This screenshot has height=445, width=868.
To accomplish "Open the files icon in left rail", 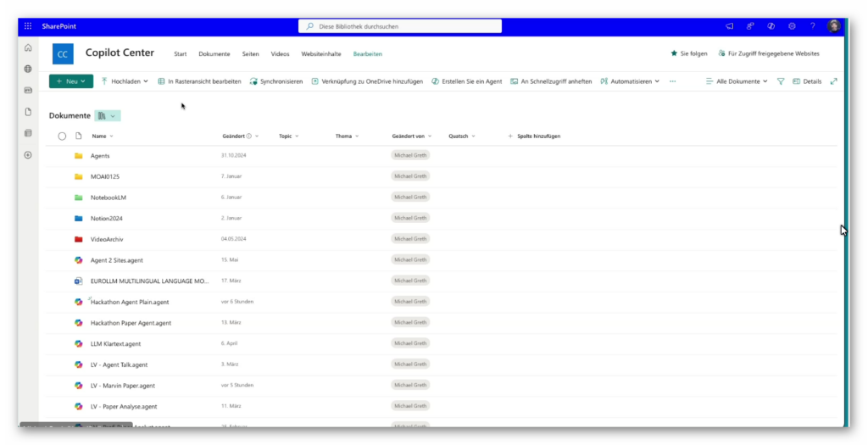I will pos(28,112).
